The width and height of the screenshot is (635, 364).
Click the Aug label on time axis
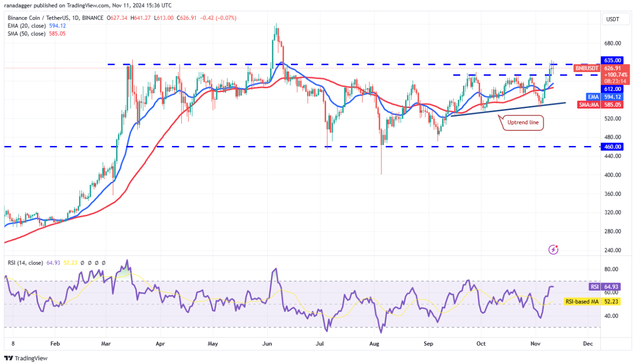[374, 343]
